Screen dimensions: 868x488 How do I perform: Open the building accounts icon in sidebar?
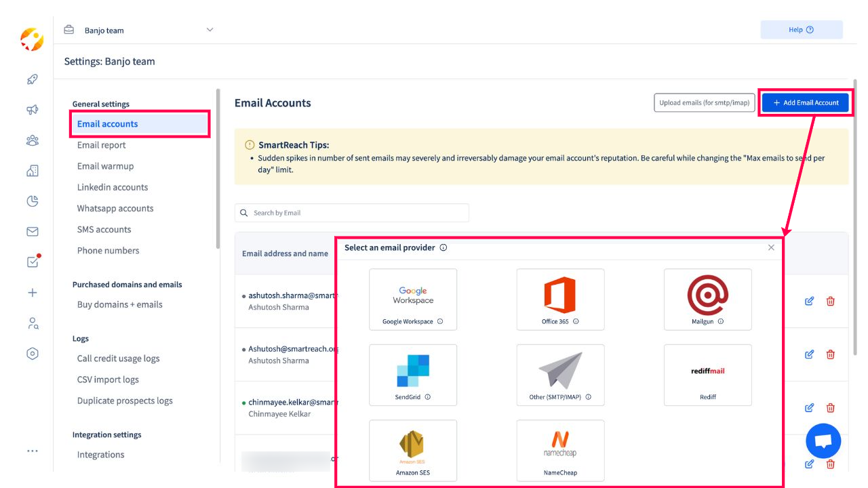point(32,171)
